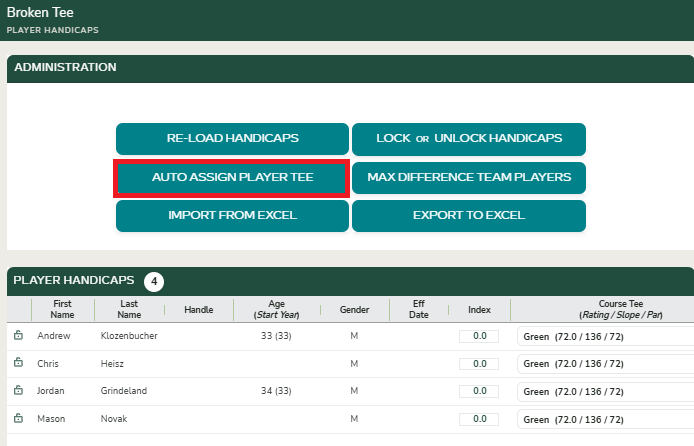This screenshot has height=446, width=694.
Task: Click the lock icon beside Andrew Klozenbucher
Action: [x=18, y=335]
